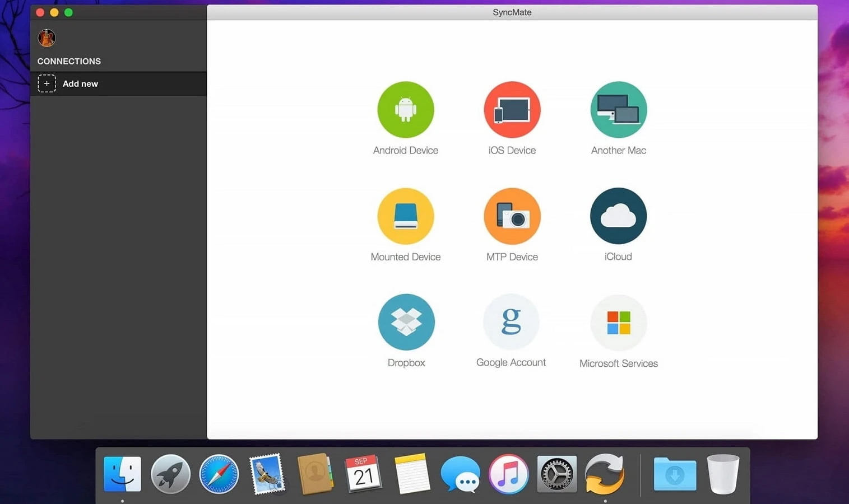The height and width of the screenshot is (504, 849).
Task: Launch iTunes from the Dock
Action: pos(508,474)
